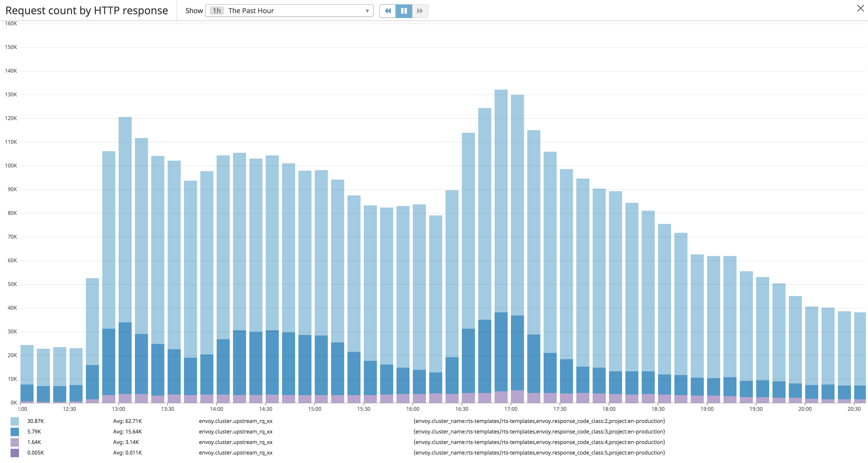Click the dark purple 5xx legend square
Image resolution: width=868 pixels, height=463 pixels.
(15, 453)
